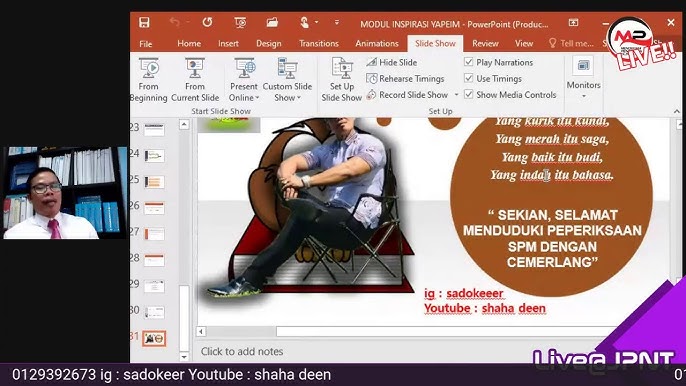Start show From Current Slide
Viewport: 686px width, 386px height.
195,80
